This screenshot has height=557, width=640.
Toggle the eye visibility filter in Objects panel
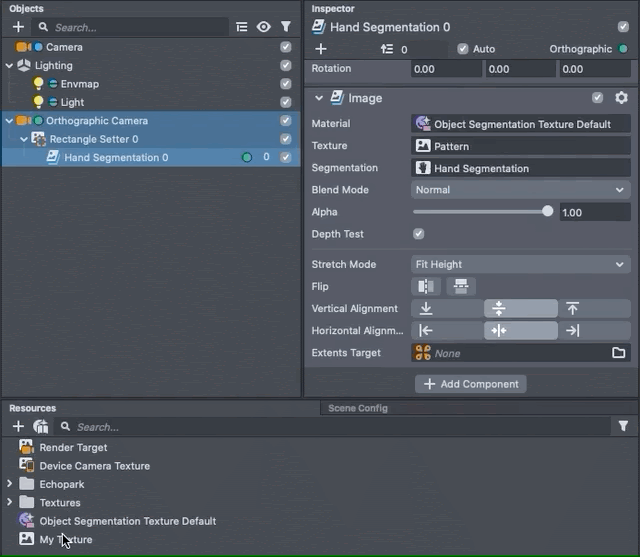point(264,27)
